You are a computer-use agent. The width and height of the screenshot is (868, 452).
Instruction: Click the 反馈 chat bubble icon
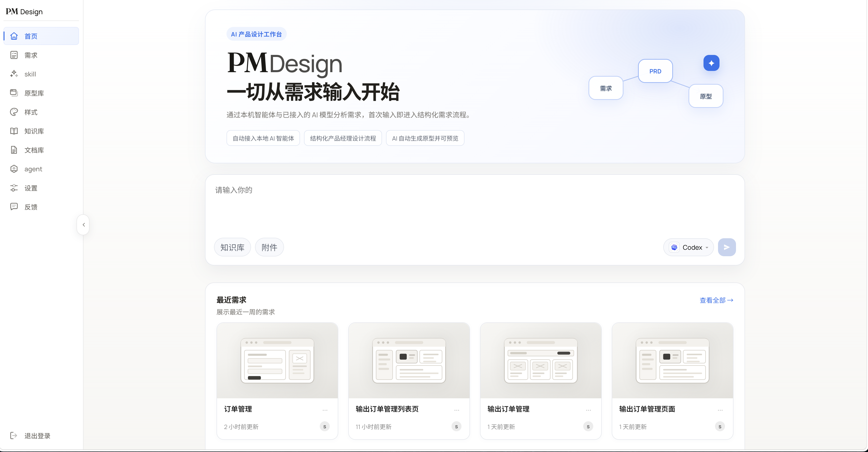click(14, 207)
